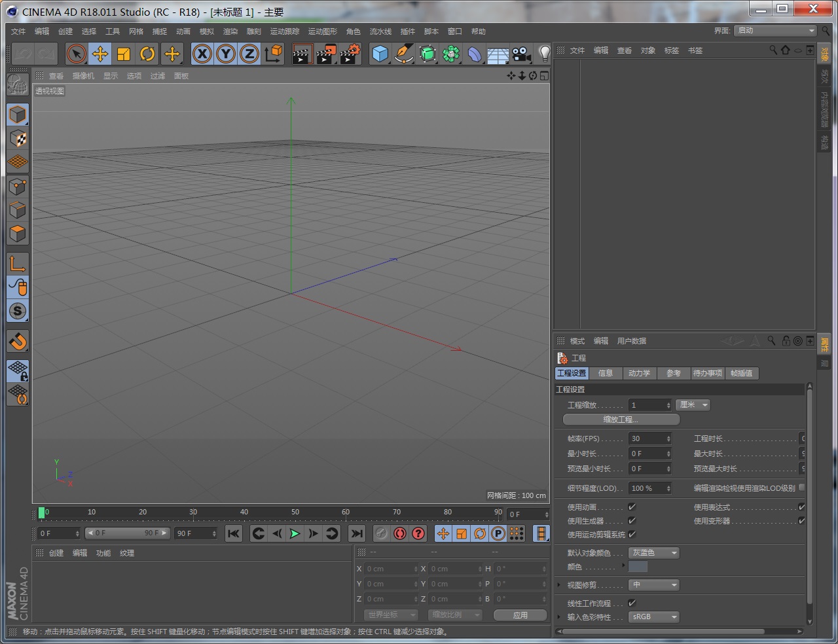Open attribute manager 用户数据 menu
Screen dimensions: 838x644
[632, 341]
